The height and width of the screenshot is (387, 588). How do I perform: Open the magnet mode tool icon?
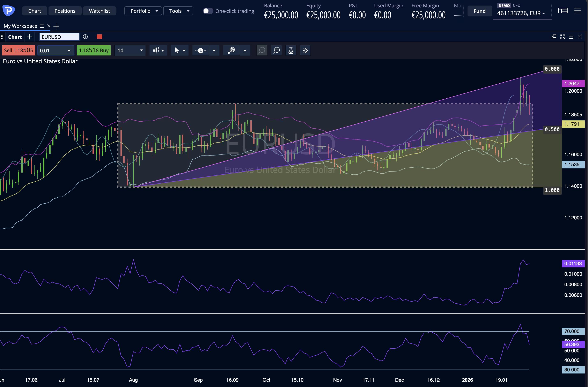[231, 50]
